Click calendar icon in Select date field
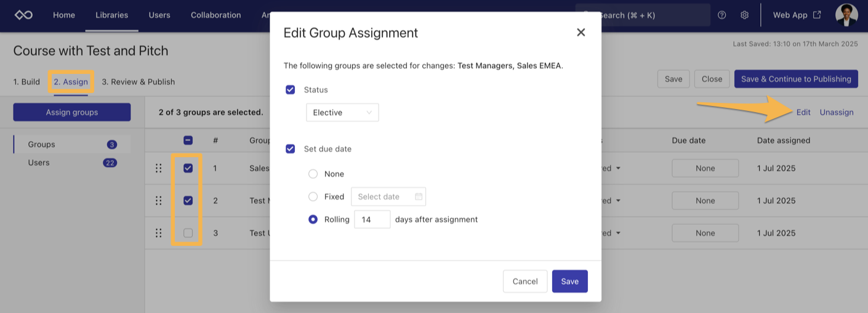Image resolution: width=868 pixels, height=313 pixels. pyautogui.click(x=419, y=197)
